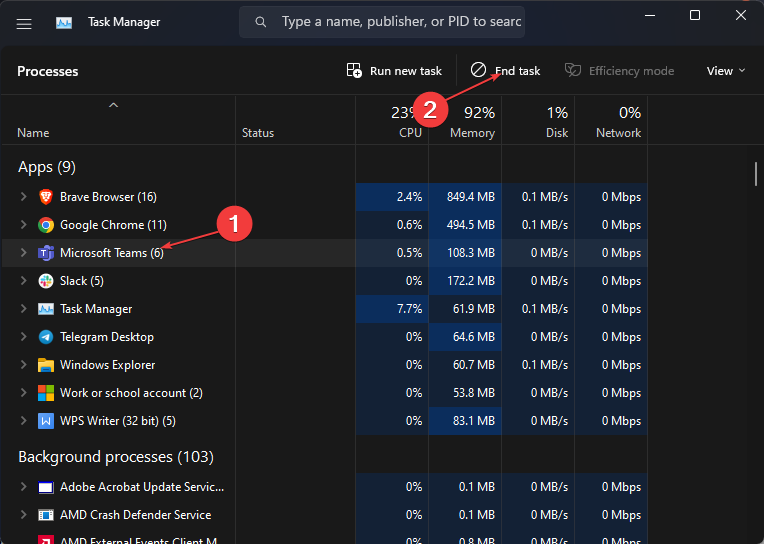Screen dimensions: 764x544
Task: Click the Telegram Desktop icon
Action: tap(46, 337)
